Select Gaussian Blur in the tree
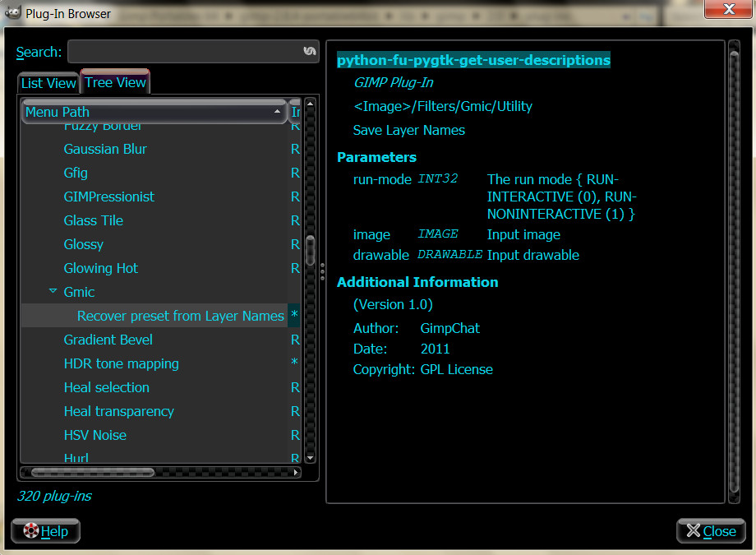 [105, 149]
